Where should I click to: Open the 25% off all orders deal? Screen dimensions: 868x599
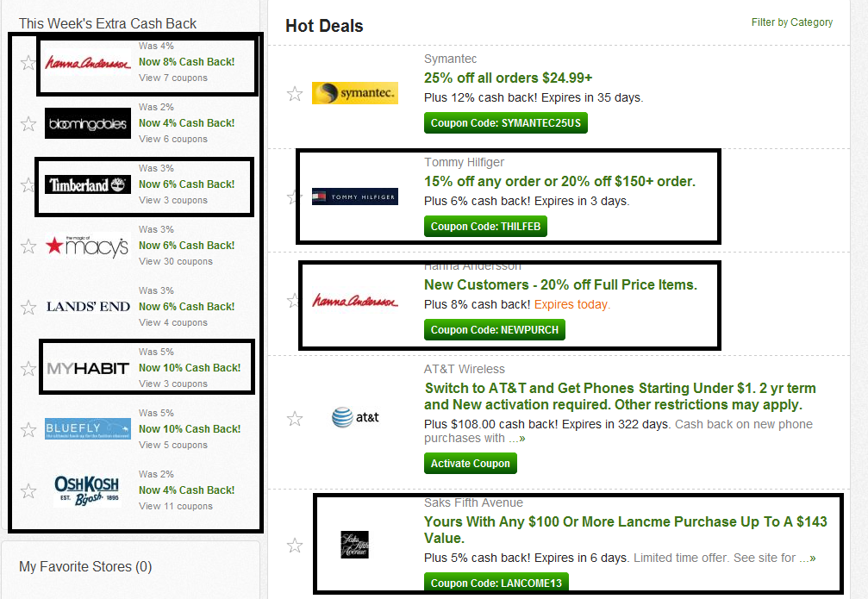[508, 78]
